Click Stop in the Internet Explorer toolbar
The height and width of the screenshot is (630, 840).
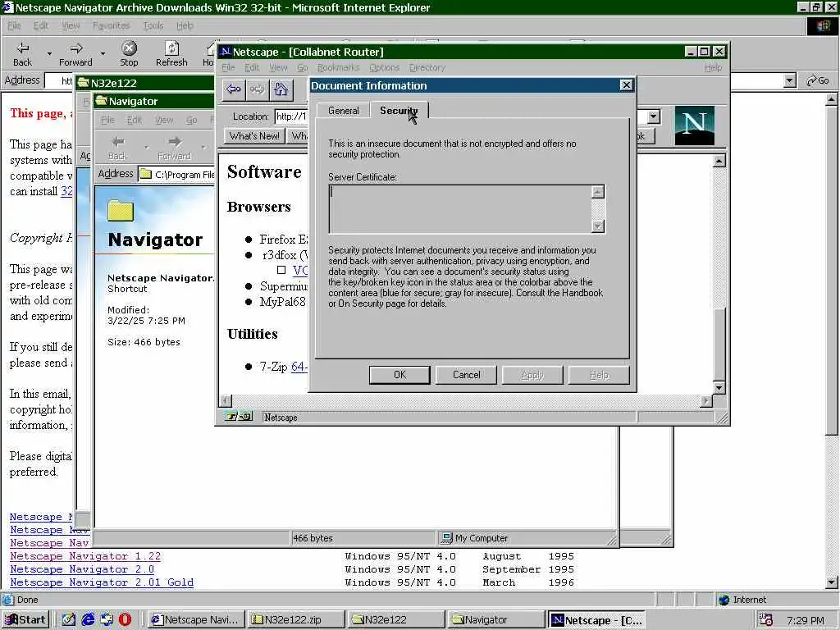[129, 53]
